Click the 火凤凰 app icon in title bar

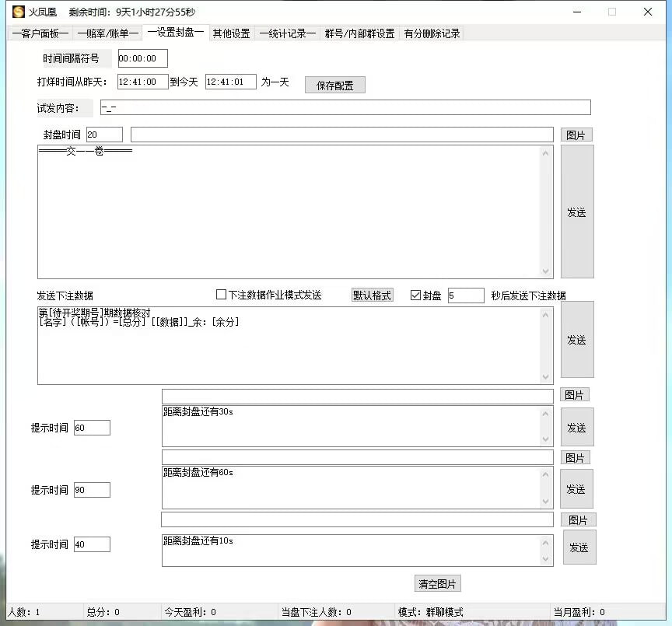coord(18,12)
